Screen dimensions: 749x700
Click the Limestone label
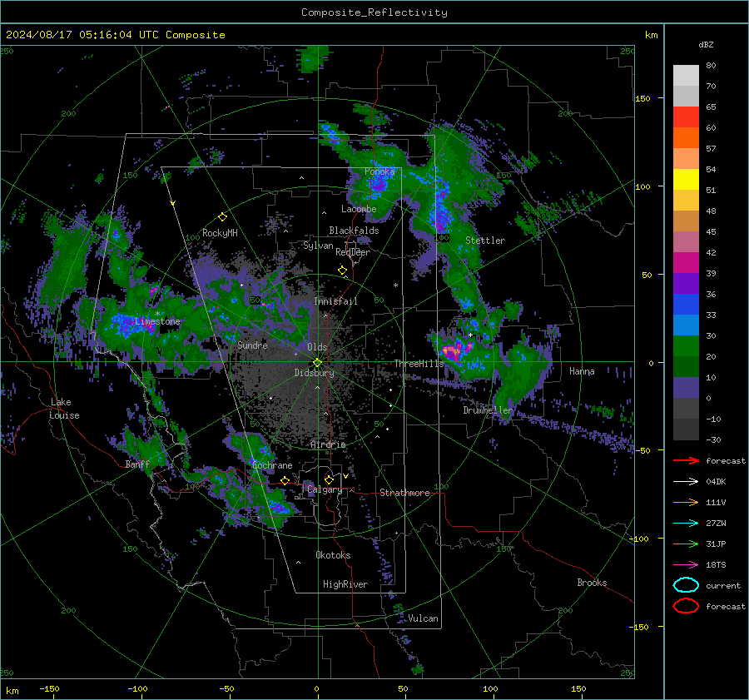[x=157, y=321]
